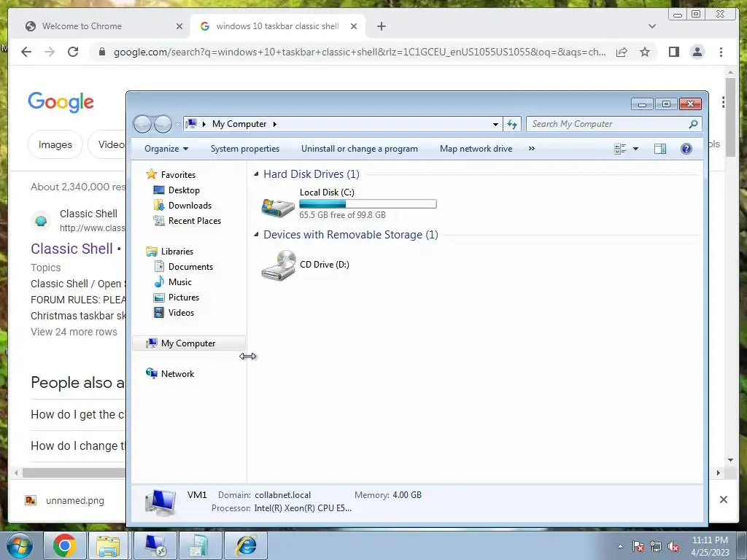Open the Local Disk (C:) drive icon

pos(278,206)
